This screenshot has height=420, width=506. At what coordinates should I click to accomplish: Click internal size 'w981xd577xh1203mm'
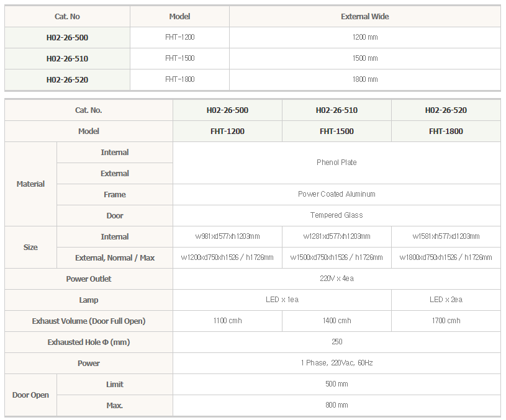(x=227, y=236)
